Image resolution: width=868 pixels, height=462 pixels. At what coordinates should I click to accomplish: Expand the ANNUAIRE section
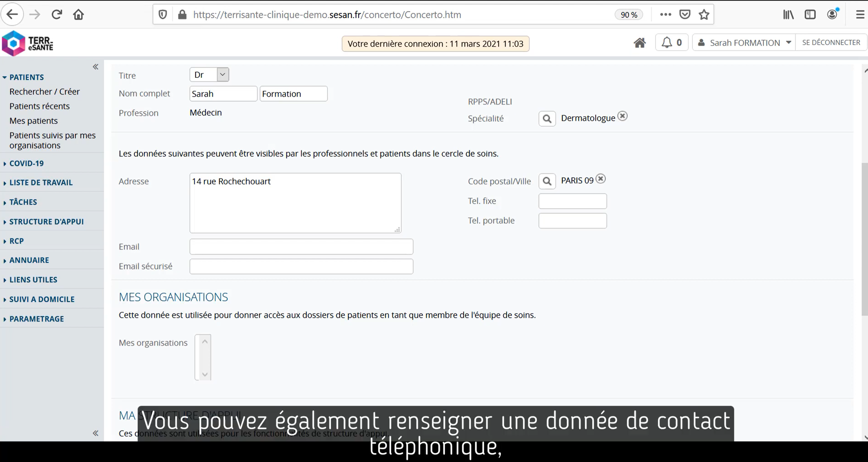(x=29, y=260)
